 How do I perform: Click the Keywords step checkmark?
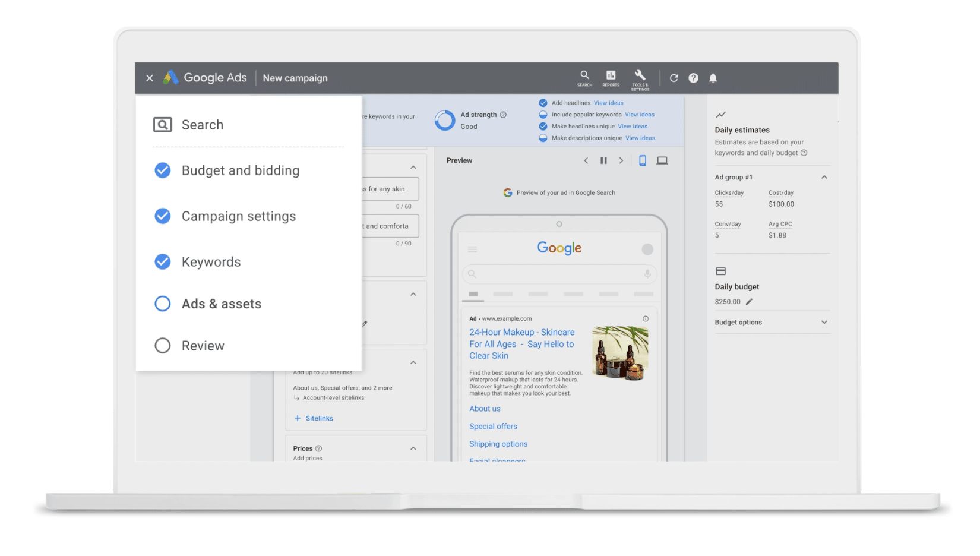(x=163, y=262)
